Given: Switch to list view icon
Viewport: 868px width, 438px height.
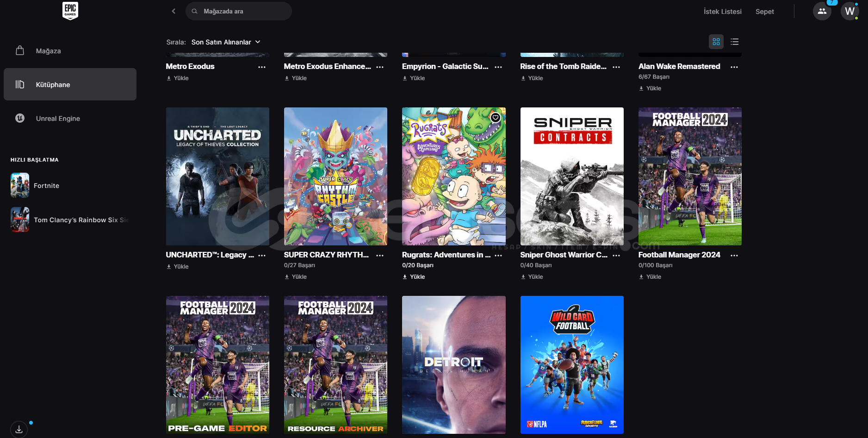Looking at the screenshot, I should point(734,42).
